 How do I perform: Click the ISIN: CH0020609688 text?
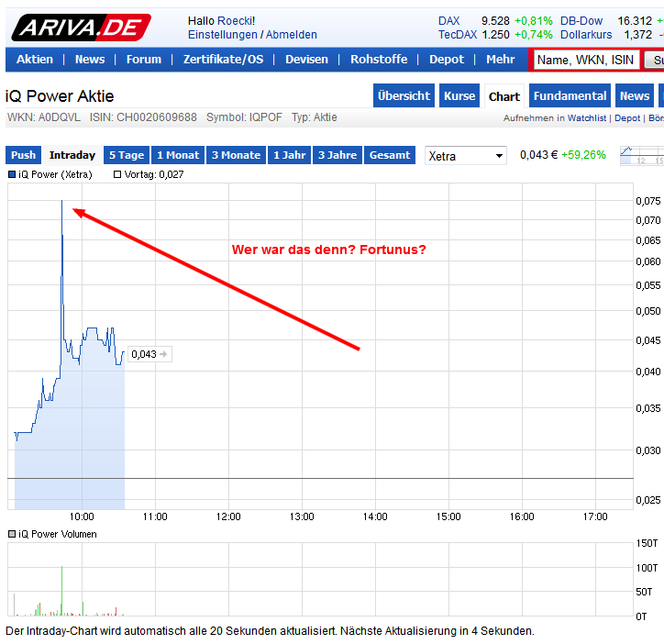tap(143, 117)
